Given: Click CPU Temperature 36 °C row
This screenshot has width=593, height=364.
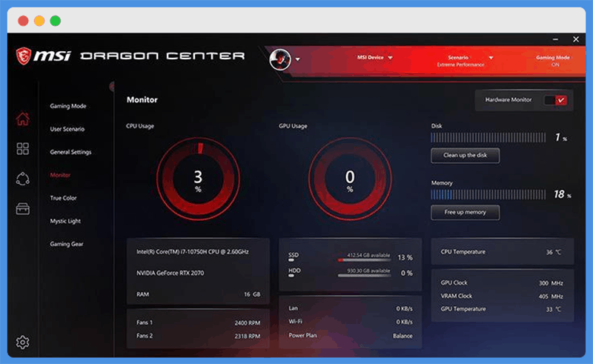Looking at the screenshot, I should (x=502, y=252).
